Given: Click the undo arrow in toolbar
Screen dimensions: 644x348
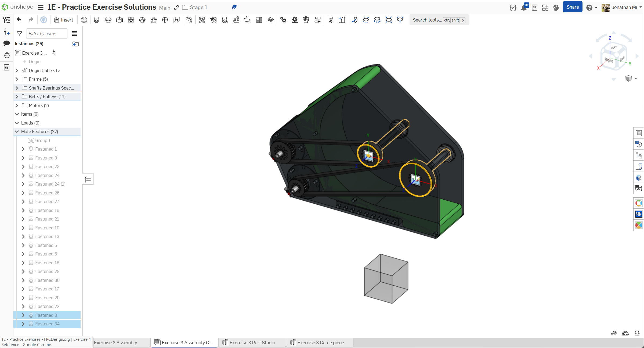Looking at the screenshot, I should 19,20.
